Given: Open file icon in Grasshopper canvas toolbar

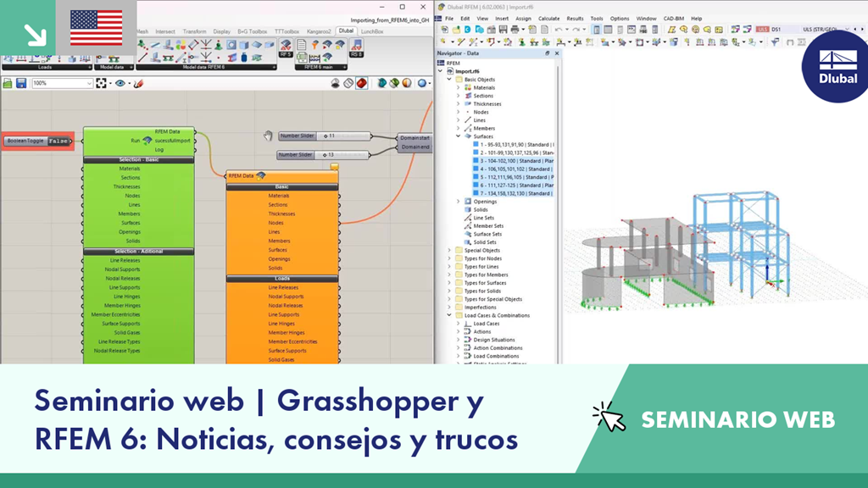Looking at the screenshot, I should pyautogui.click(x=8, y=83).
